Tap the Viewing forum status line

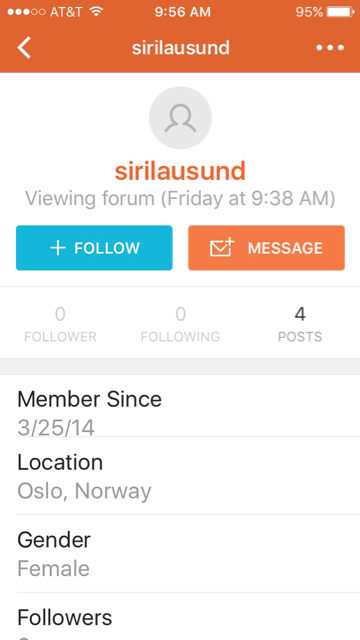(x=180, y=199)
